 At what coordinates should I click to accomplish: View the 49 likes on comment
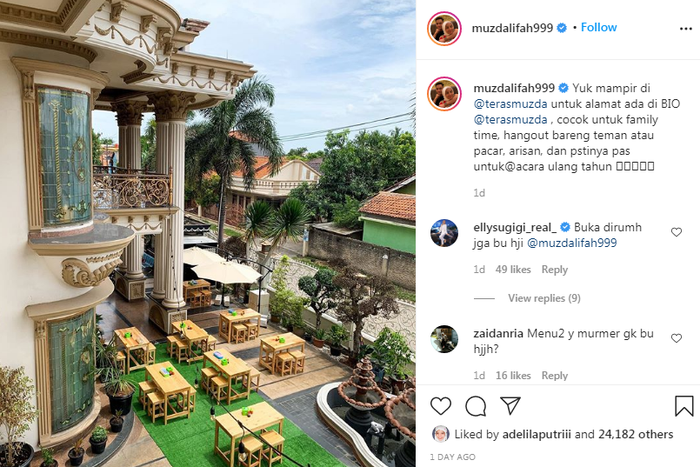pyautogui.click(x=513, y=269)
